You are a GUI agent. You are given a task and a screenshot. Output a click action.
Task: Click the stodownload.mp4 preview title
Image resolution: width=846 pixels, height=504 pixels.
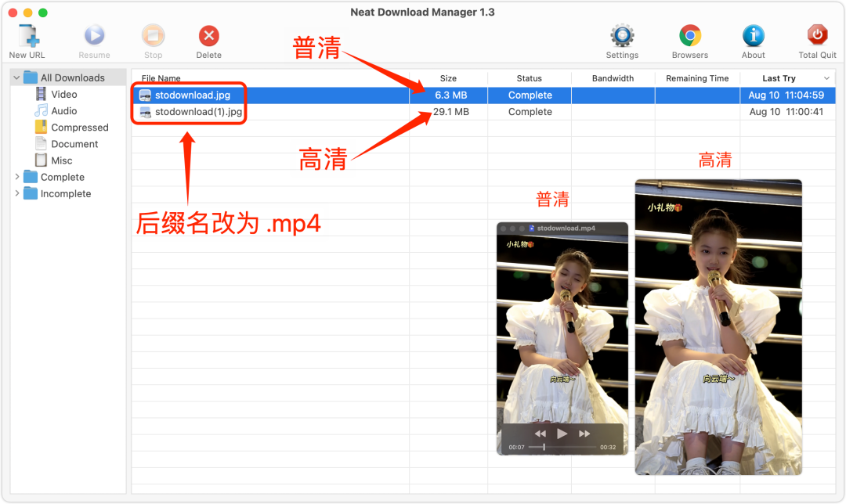click(566, 228)
